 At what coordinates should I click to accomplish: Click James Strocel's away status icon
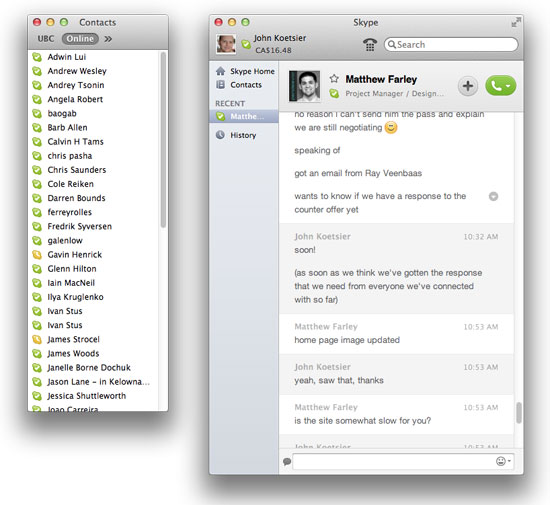(37, 339)
